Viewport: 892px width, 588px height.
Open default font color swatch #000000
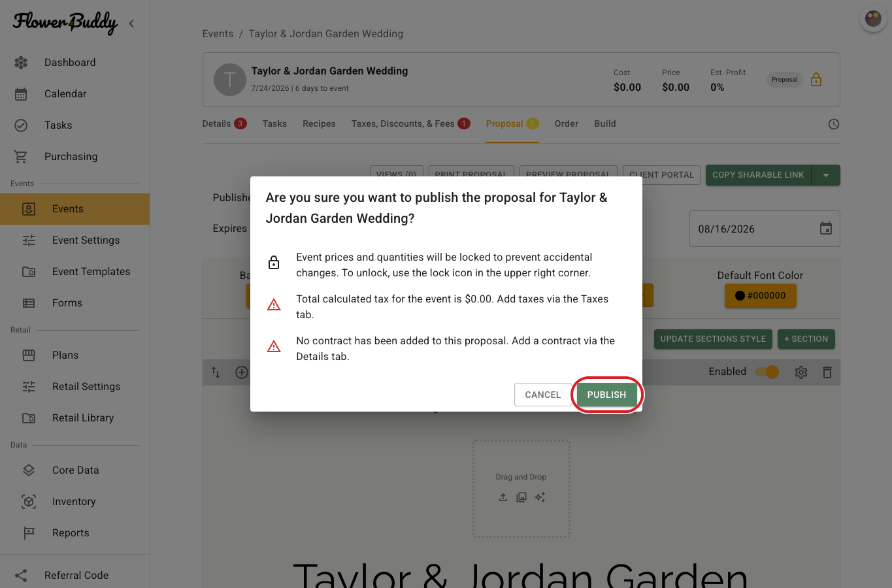[x=760, y=295]
